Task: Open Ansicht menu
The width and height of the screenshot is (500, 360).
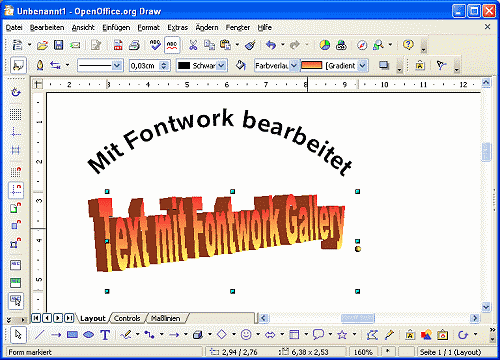Action: point(83,28)
